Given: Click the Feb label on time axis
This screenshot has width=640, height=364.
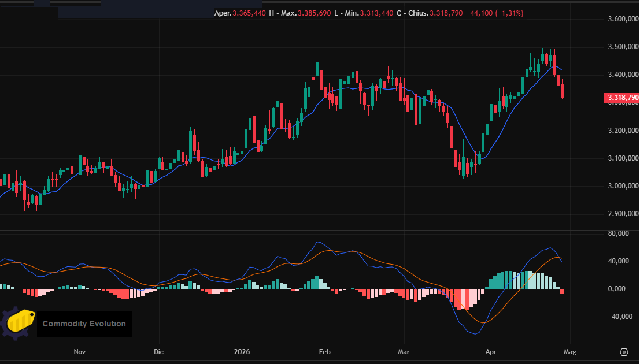Looking at the screenshot, I should (x=324, y=352).
